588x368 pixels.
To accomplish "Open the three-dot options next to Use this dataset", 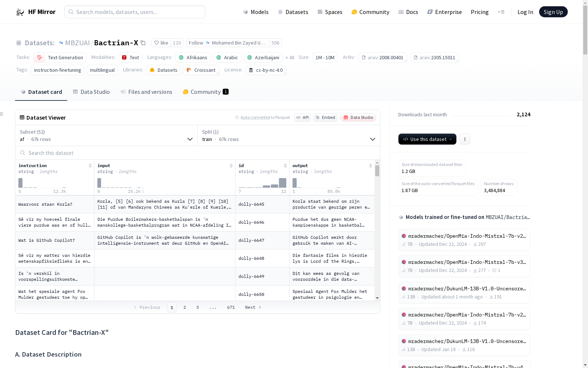I will pyautogui.click(x=465, y=139).
